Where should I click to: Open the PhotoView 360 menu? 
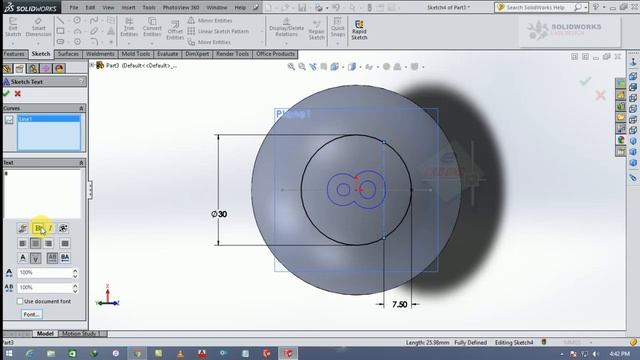coord(181,7)
